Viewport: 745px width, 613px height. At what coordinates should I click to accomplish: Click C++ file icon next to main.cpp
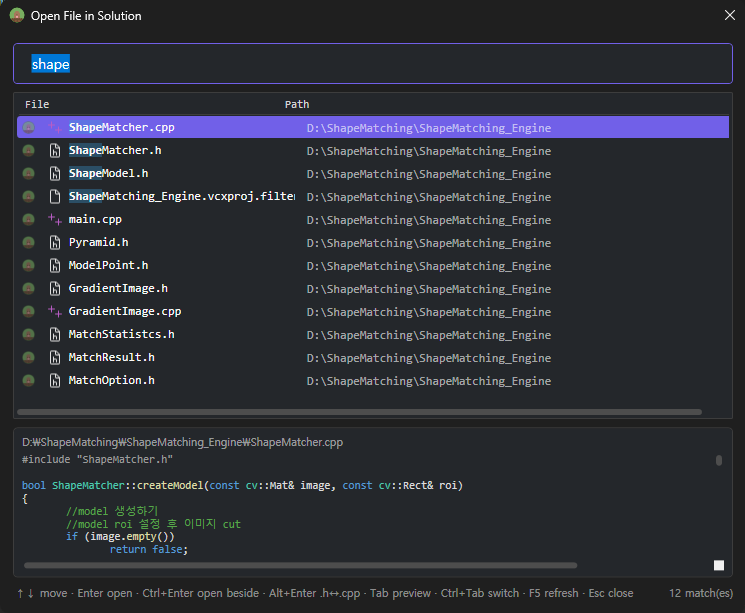55,220
